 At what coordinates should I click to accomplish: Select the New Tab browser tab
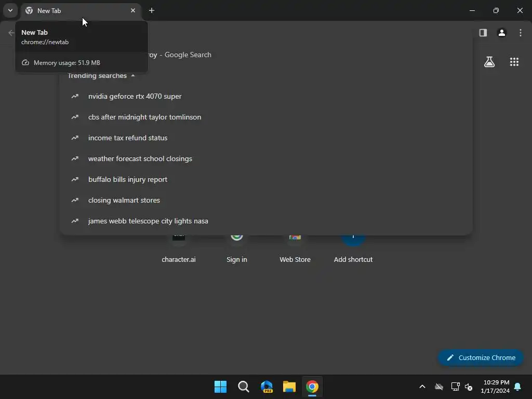(81, 10)
